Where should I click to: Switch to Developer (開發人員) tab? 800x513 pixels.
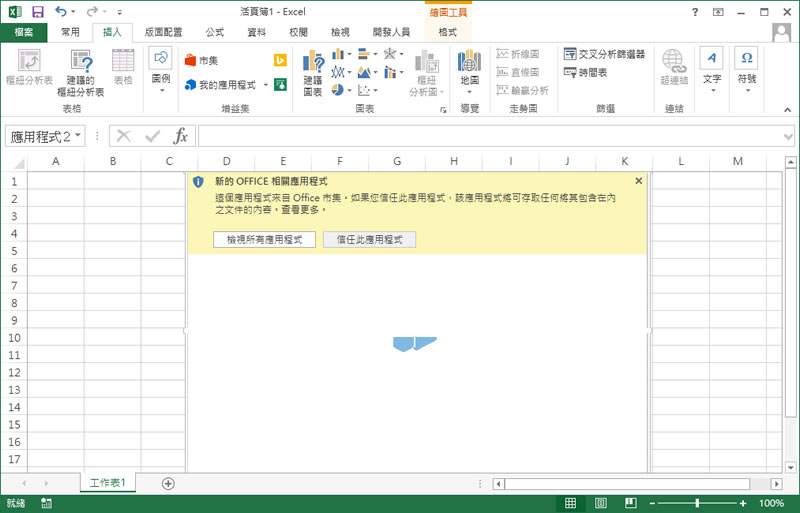click(391, 32)
